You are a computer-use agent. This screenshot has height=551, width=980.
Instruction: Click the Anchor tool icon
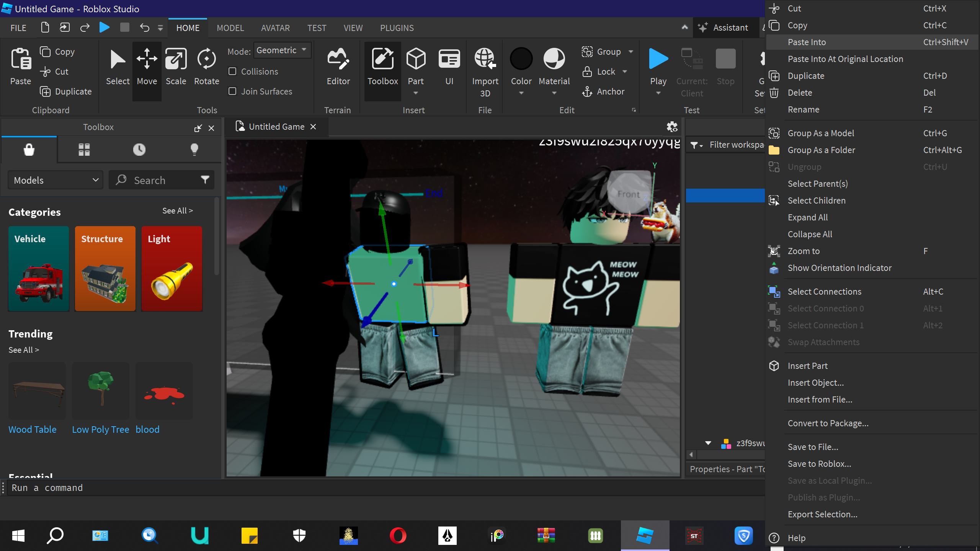(587, 91)
